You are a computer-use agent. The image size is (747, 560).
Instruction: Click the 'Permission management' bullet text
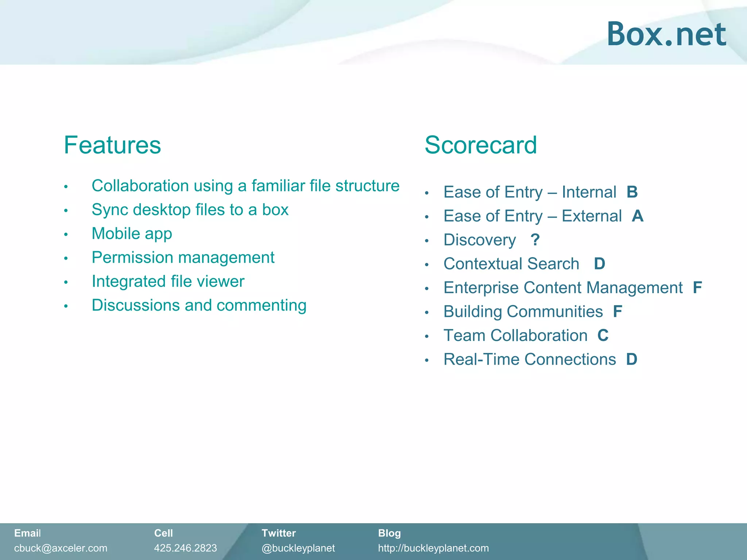pyautogui.click(x=183, y=257)
